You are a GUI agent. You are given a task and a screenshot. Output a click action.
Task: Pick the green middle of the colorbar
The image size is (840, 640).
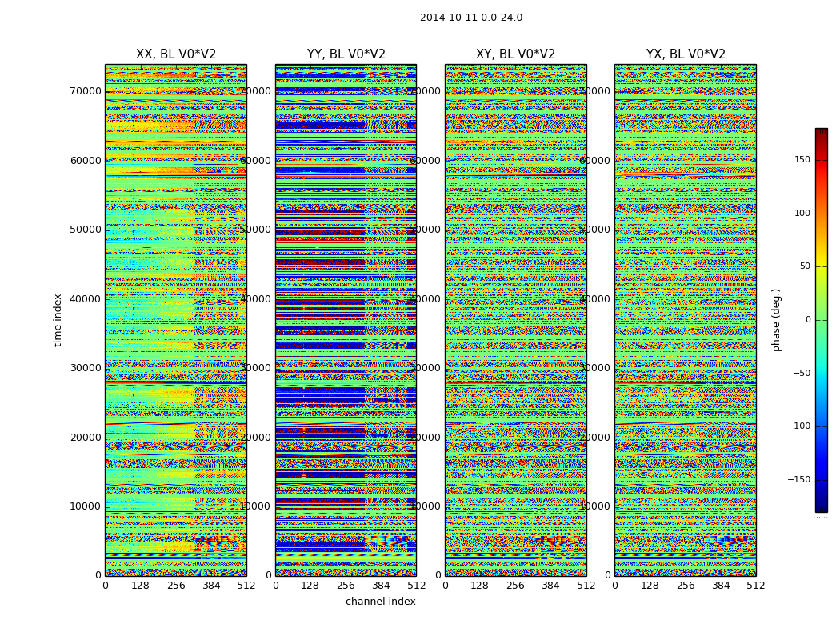[821, 320]
